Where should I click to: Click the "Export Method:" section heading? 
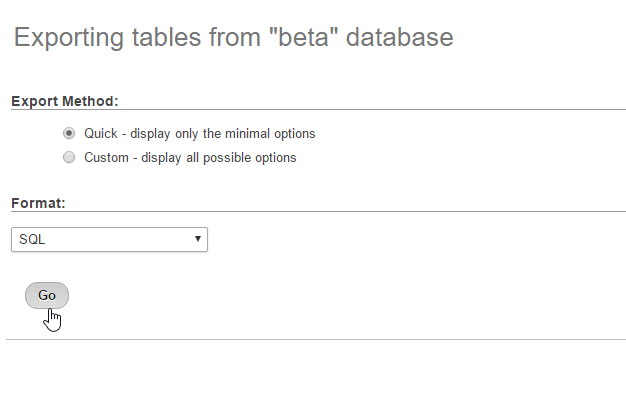tap(65, 101)
